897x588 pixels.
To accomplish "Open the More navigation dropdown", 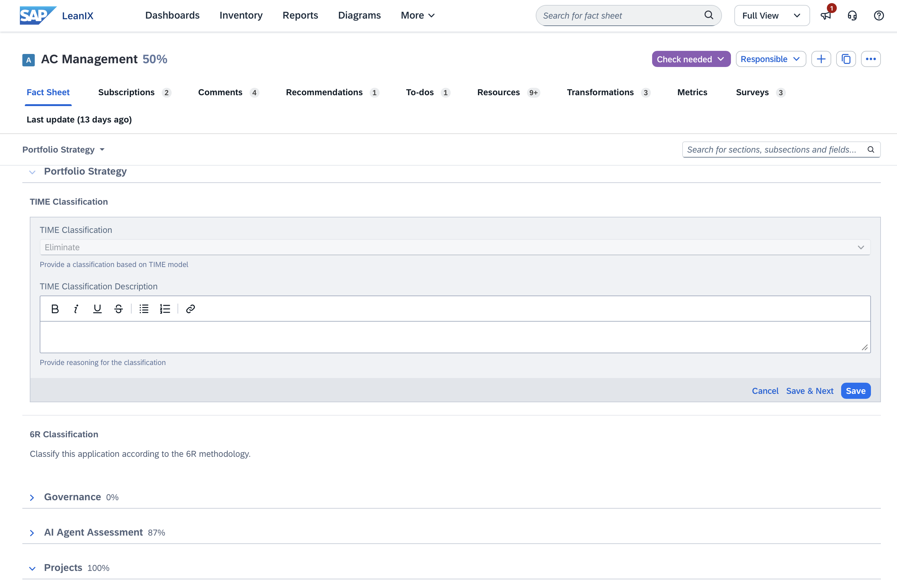I will pos(417,16).
